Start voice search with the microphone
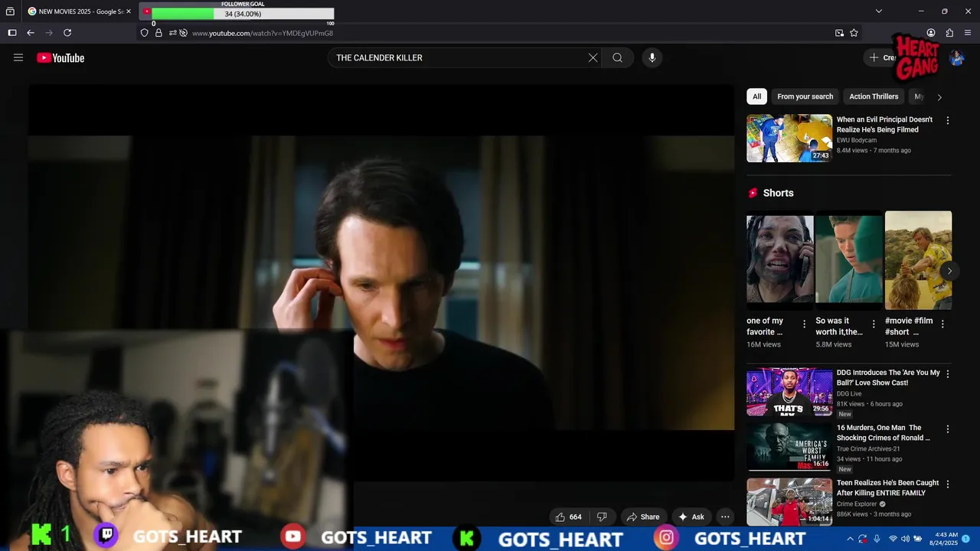 pyautogui.click(x=652, y=57)
